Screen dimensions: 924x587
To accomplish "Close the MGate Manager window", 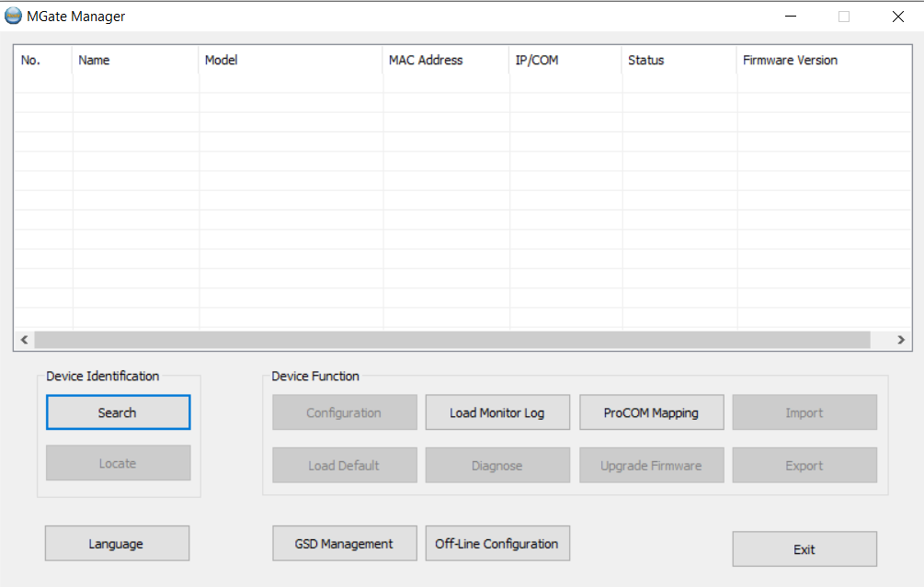I will (x=897, y=17).
